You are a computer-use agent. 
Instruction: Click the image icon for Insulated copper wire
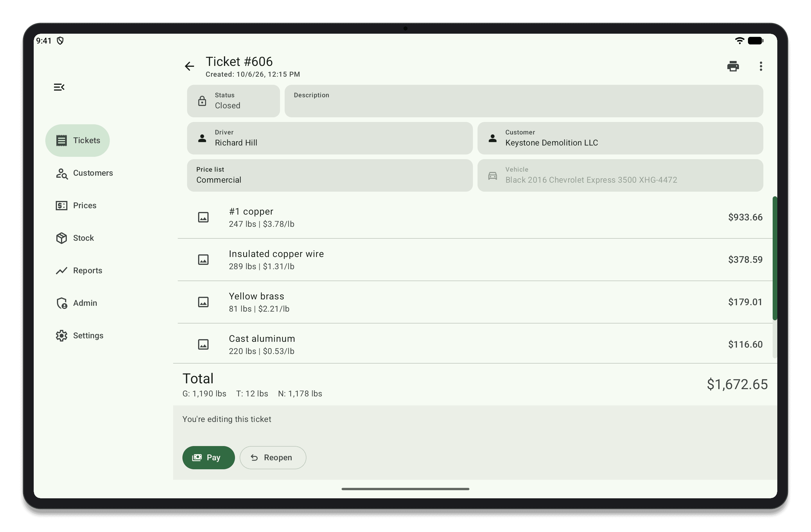203,260
